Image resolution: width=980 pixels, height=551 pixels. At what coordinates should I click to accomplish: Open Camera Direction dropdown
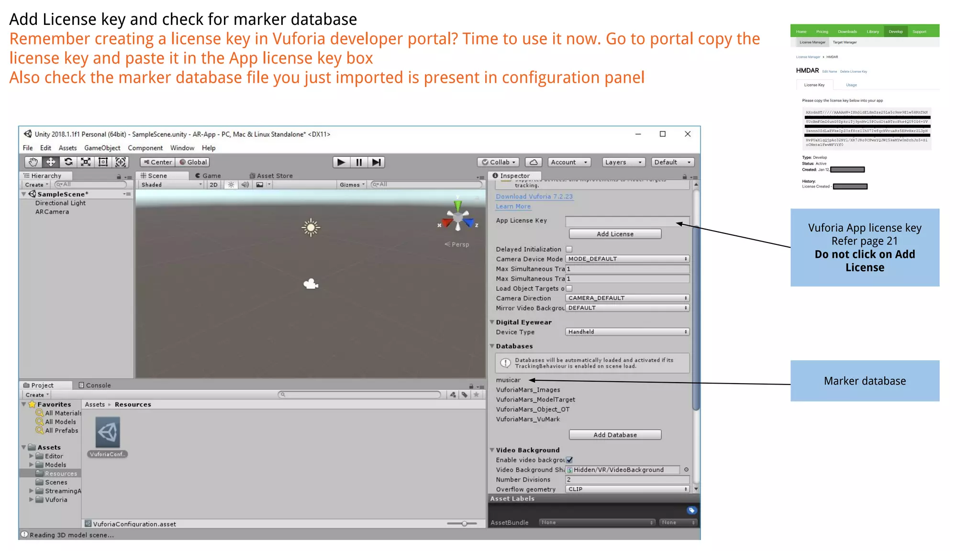pyautogui.click(x=627, y=298)
